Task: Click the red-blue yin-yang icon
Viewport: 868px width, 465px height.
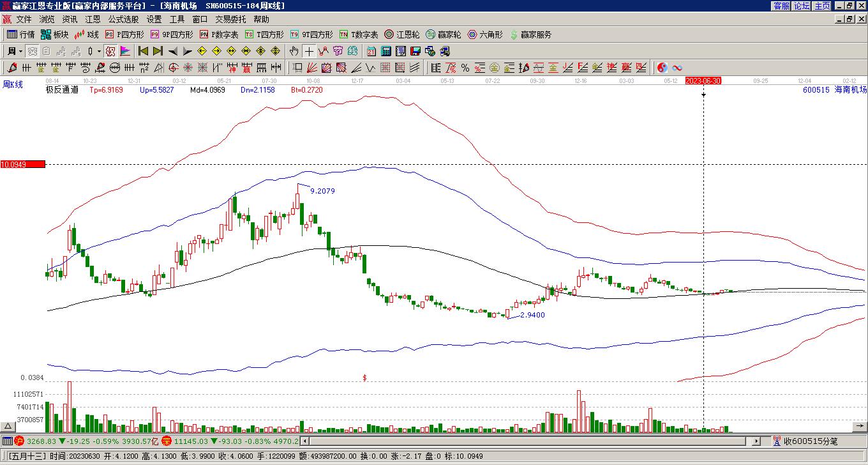Action: (662, 68)
